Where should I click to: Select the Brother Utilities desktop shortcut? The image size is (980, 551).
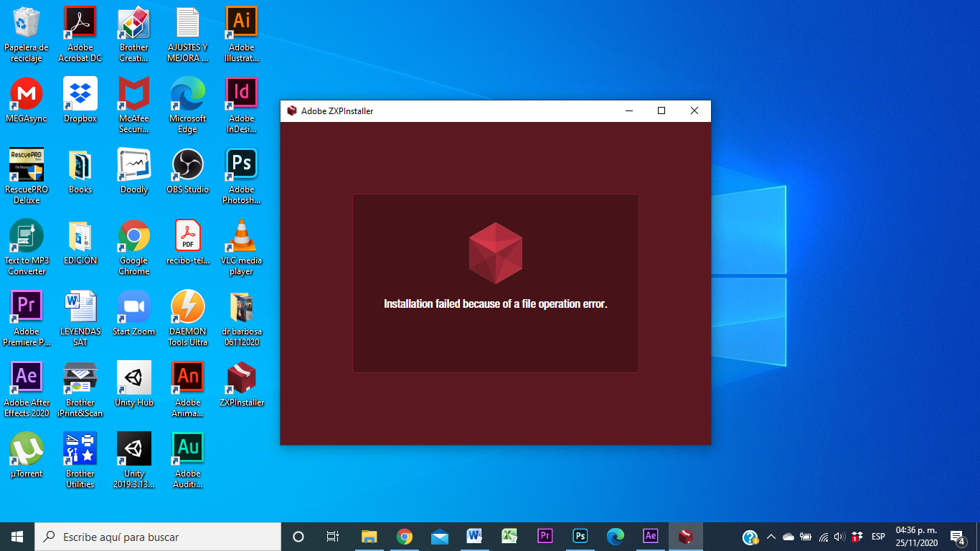point(80,460)
